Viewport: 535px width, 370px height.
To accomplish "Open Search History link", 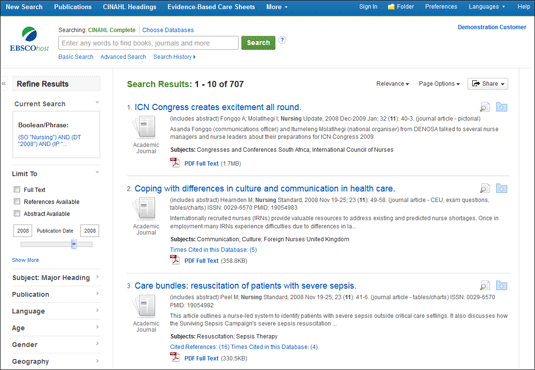I will point(174,57).
